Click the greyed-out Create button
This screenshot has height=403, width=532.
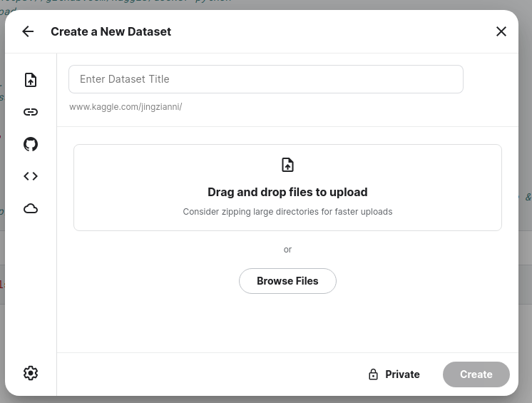(x=476, y=374)
